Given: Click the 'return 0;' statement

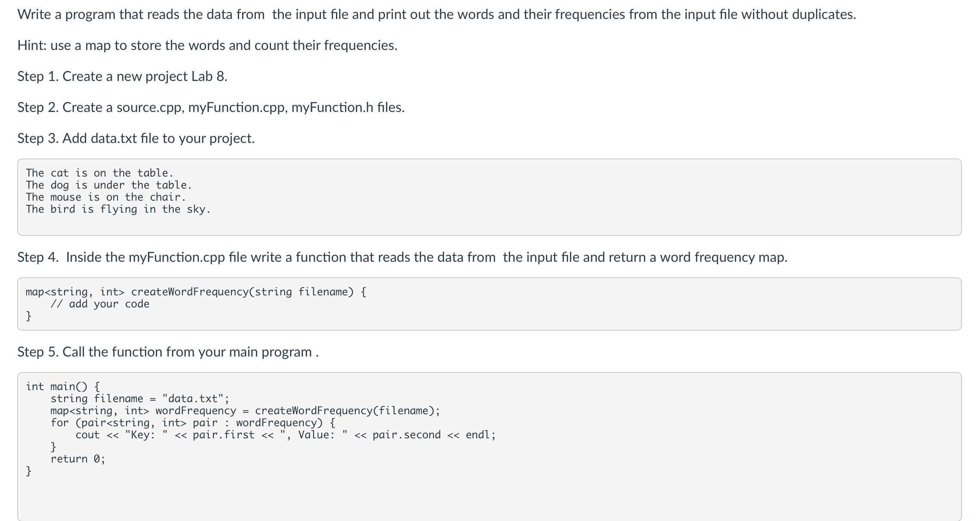Looking at the screenshot, I should pyautogui.click(x=77, y=459).
